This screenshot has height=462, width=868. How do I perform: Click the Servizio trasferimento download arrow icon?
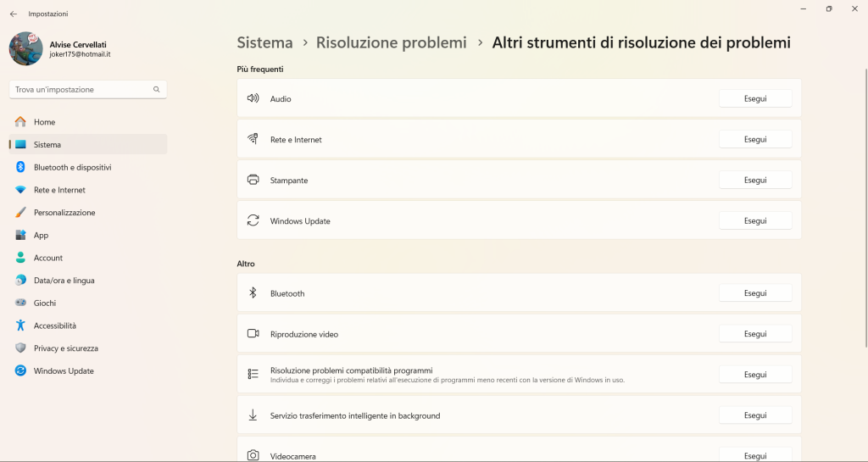pos(253,415)
